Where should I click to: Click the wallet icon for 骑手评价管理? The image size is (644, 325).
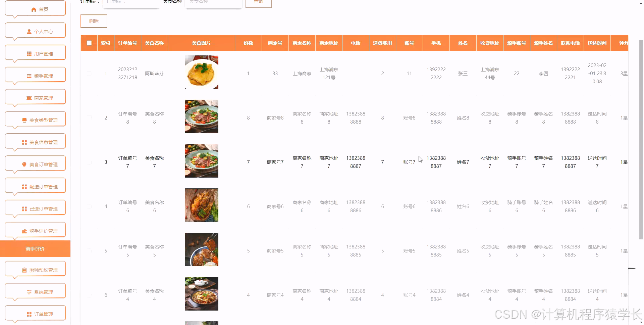click(x=24, y=231)
